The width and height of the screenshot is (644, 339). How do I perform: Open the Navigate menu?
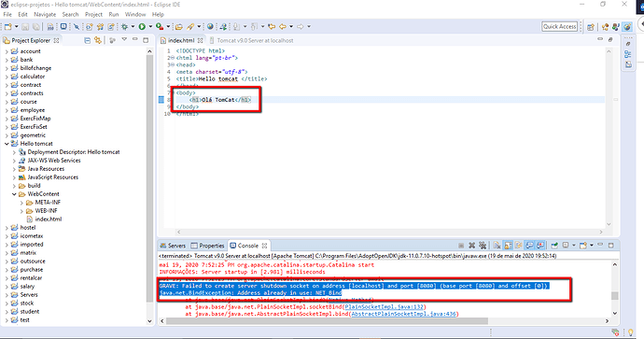45,14
